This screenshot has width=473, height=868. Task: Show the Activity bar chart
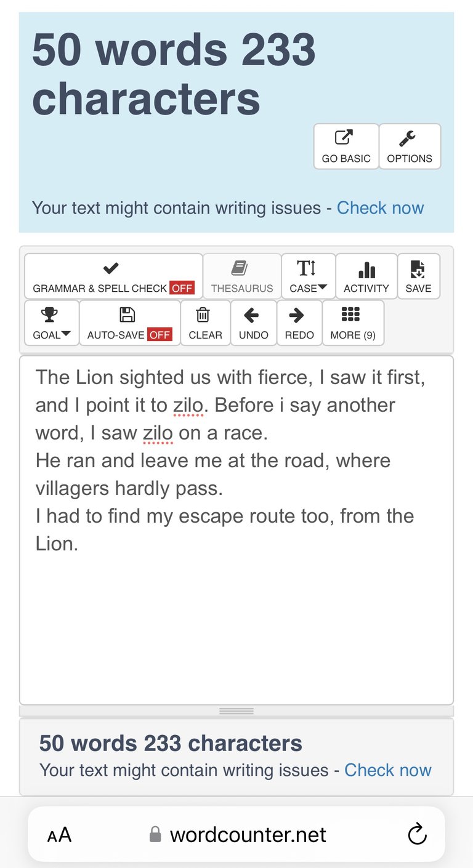point(366,276)
